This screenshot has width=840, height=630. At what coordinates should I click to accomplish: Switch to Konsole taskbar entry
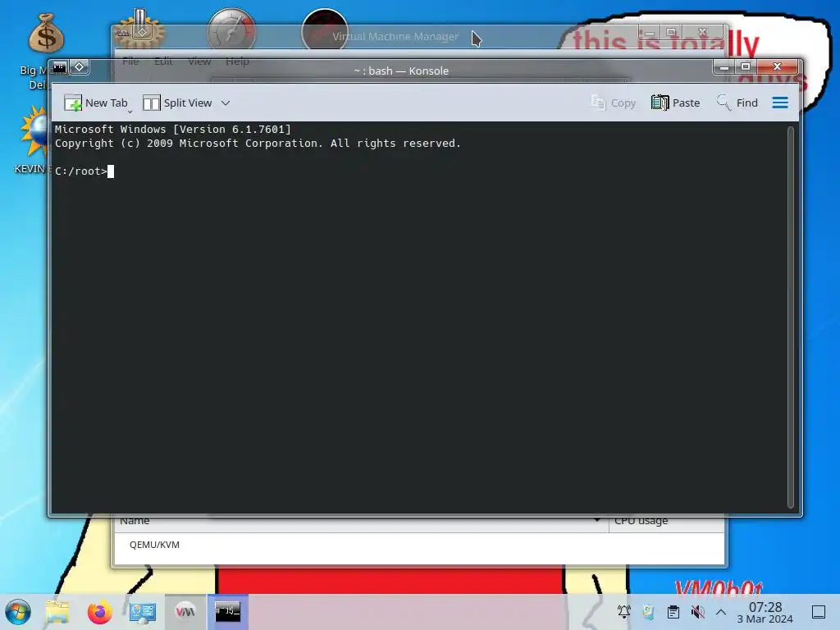point(228,612)
